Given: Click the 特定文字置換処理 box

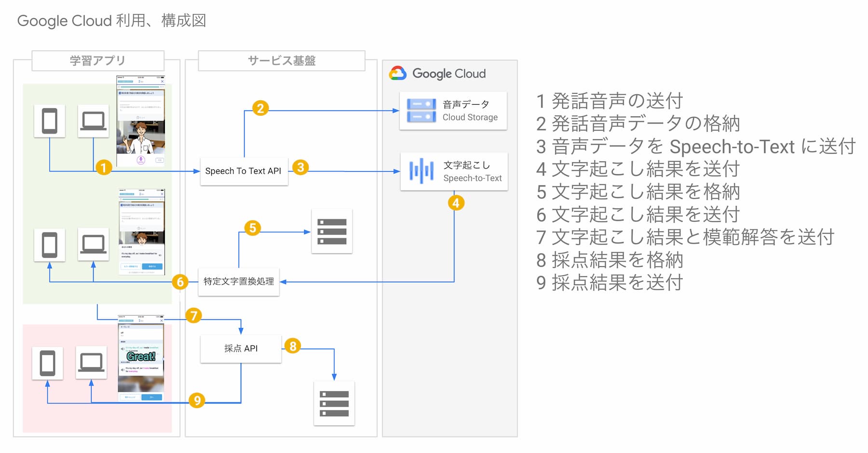Looking at the screenshot, I should pyautogui.click(x=239, y=282).
